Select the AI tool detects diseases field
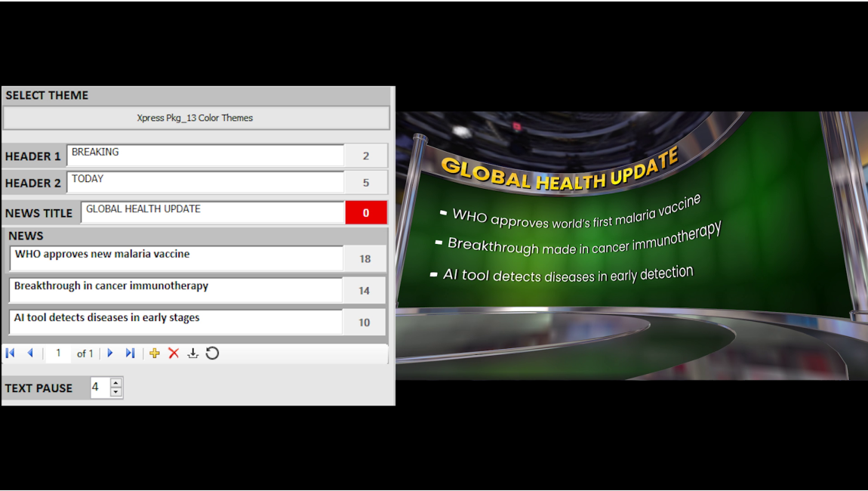868x491 pixels. pyautogui.click(x=177, y=322)
